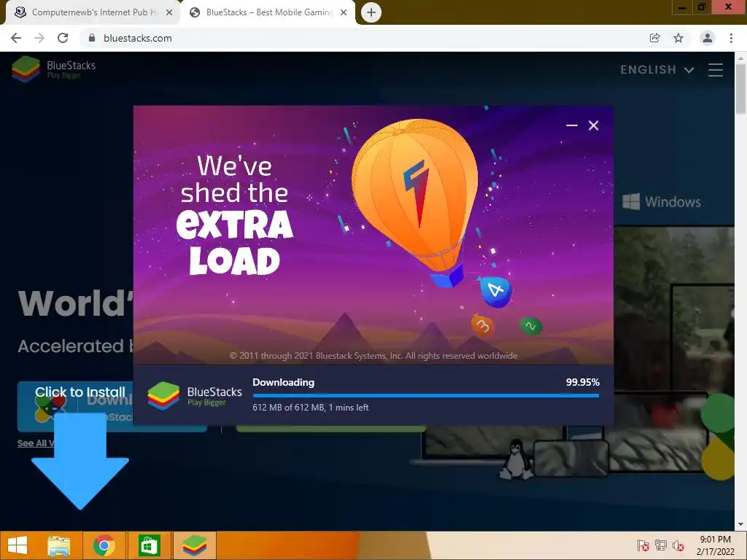The image size is (747, 560).
Task: Switch to Computernewb's Internet Pub tab
Action: tap(93, 12)
